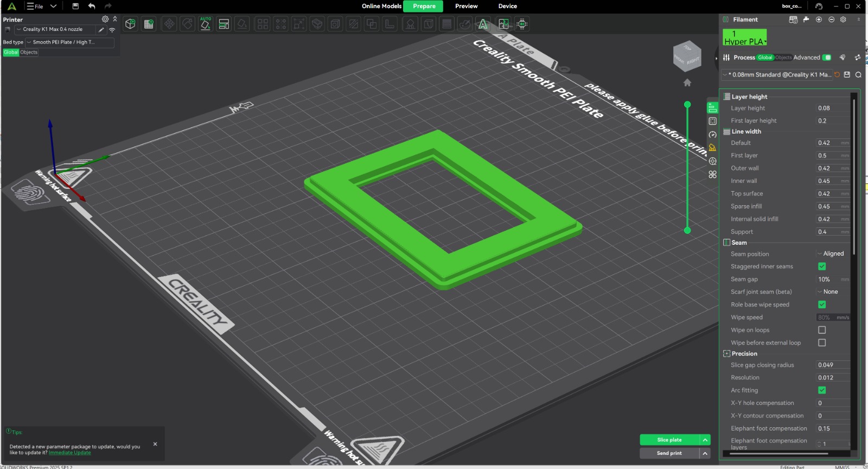Select the Mesh boolean tool icon
The width and height of the screenshot is (868, 469).
pos(372,24)
